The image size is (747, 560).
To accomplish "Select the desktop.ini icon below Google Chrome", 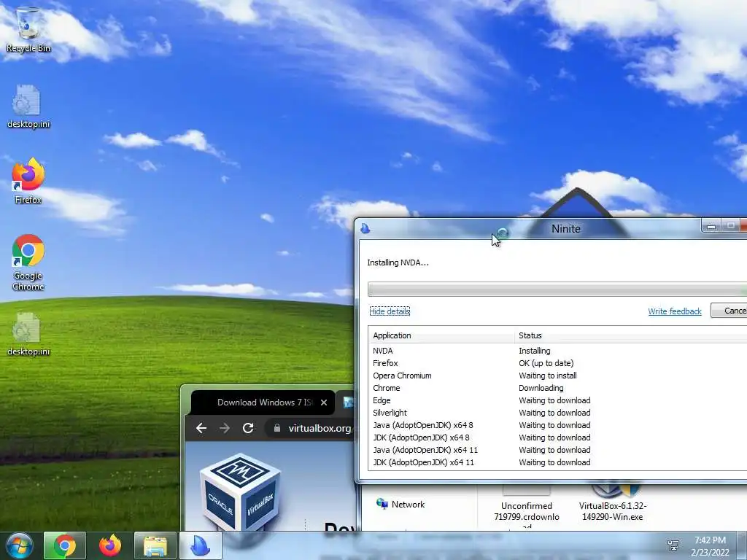I will [28, 334].
